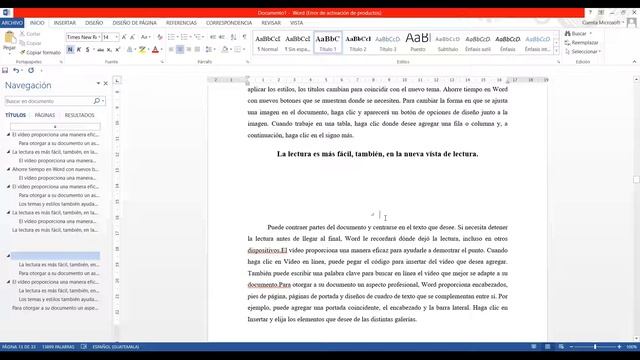This screenshot has width=640, height=360.
Task: Select the Copiar formato brush
Action: [23, 52]
